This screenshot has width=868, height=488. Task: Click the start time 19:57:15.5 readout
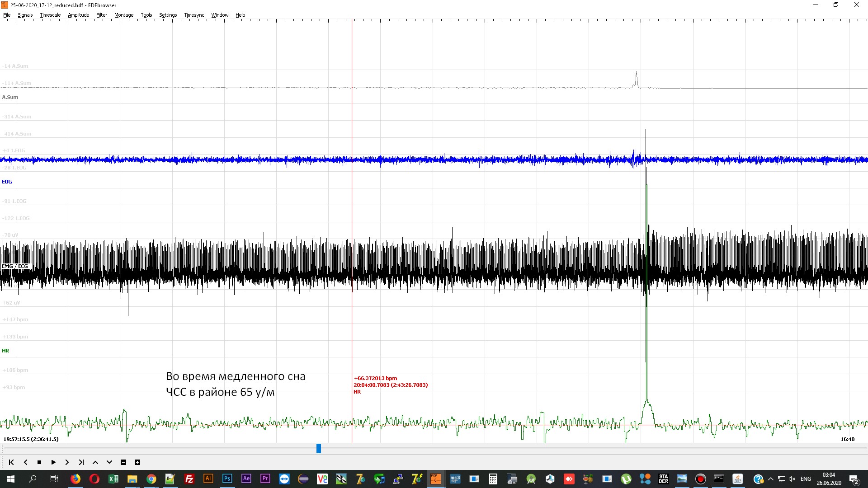(x=31, y=439)
